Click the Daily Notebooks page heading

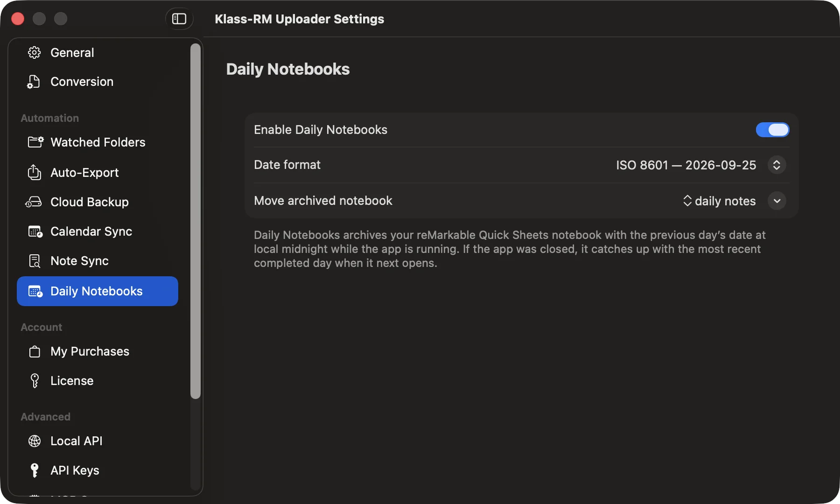coord(288,69)
